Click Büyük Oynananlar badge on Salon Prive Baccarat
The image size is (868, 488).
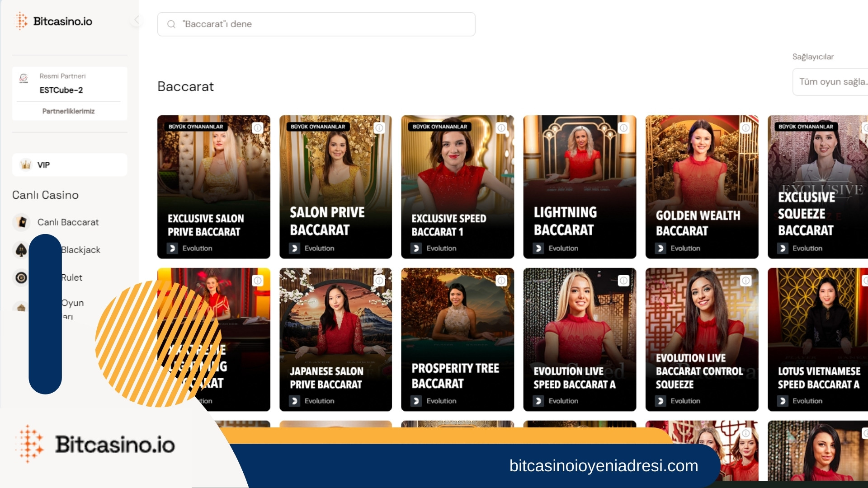[318, 127]
